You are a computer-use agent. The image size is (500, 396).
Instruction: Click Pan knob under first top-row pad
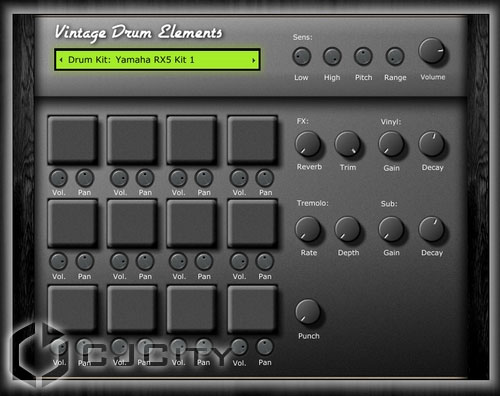point(85,178)
